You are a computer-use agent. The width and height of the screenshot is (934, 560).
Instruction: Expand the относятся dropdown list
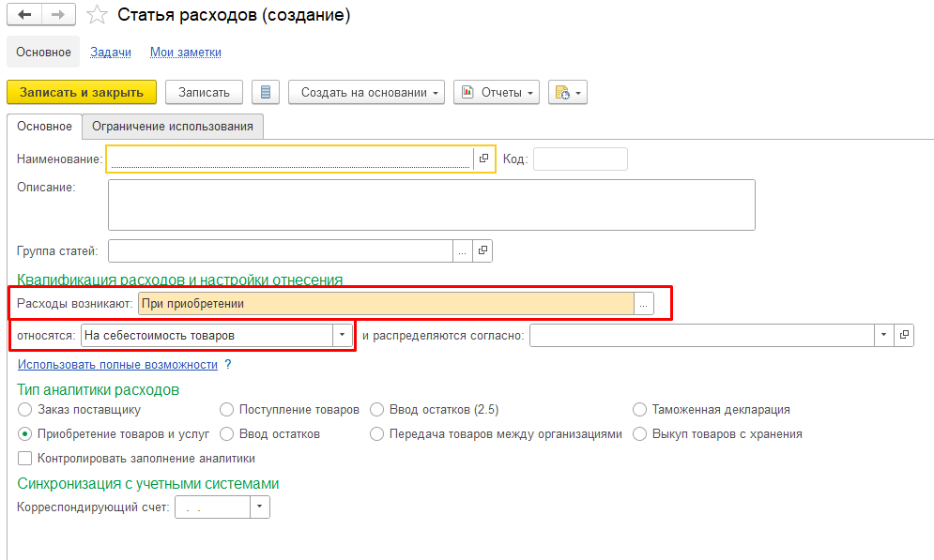[343, 336]
